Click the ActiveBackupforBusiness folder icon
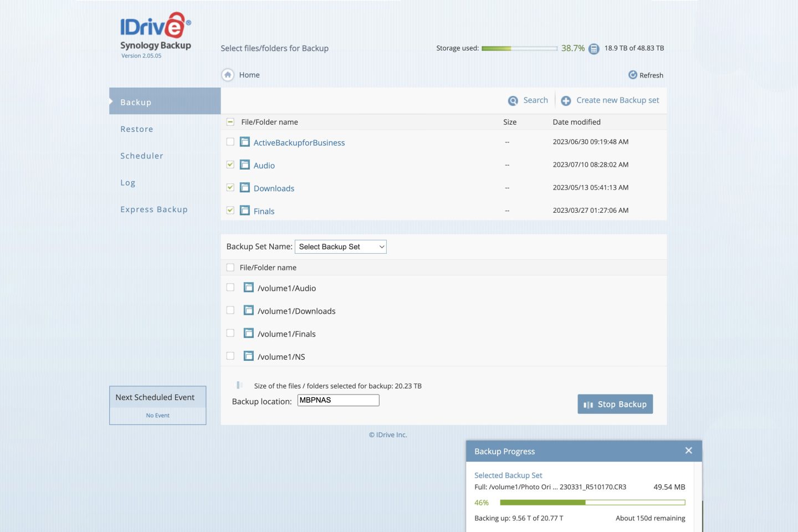 click(x=244, y=142)
